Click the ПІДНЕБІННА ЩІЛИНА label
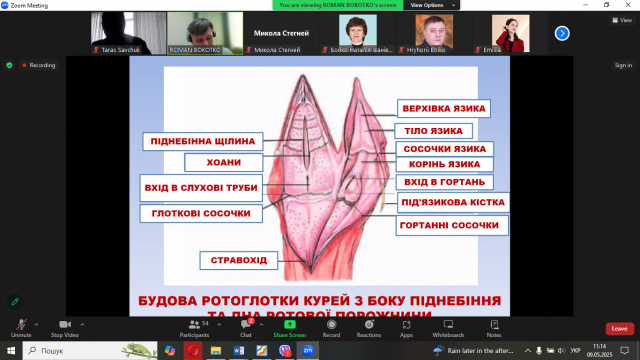Screen dimensions: 640x360 (203, 142)
